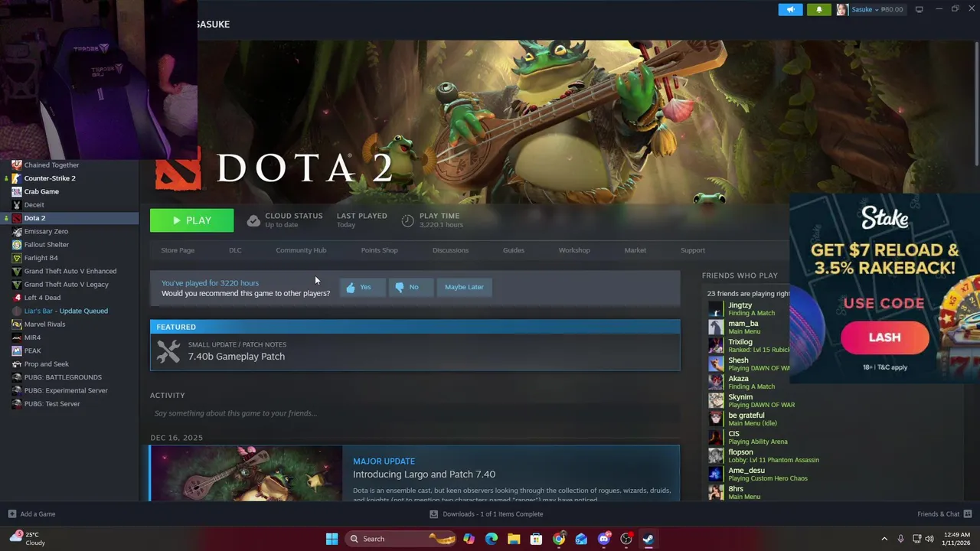The height and width of the screenshot is (551, 980).
Task: Go to Community Hub tab
Action: point(301,250)
